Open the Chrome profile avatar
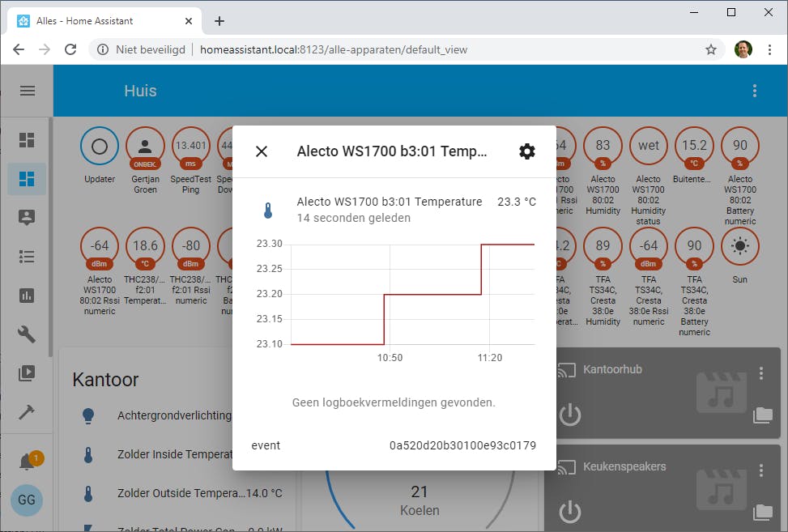This screenshot has height=532, width=788. pyautogui.click(x=743, y=49)
